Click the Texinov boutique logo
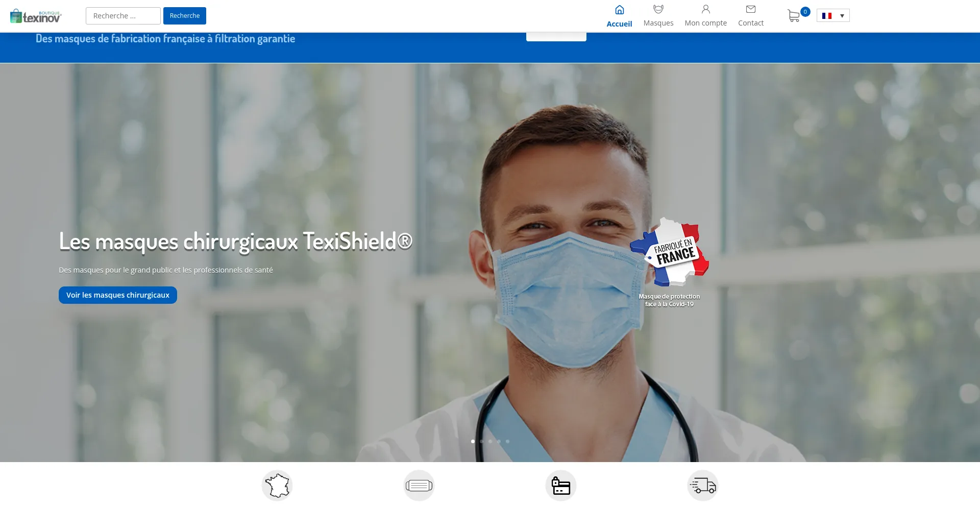This screenshot has width=980, height=507. pos(36,16)
